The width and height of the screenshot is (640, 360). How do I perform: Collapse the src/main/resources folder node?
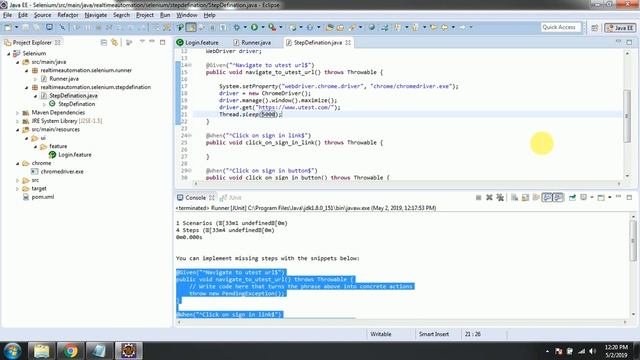point(18,130)
